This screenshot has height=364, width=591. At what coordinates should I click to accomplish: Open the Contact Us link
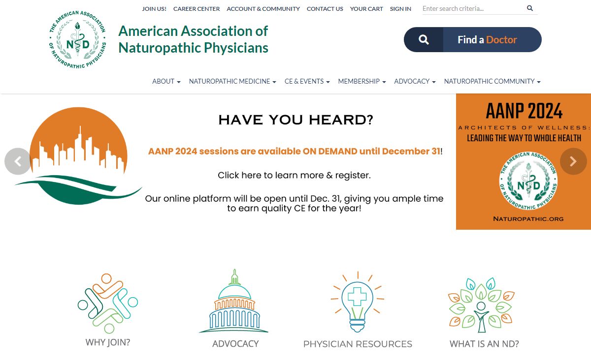[x=325, y=9]
